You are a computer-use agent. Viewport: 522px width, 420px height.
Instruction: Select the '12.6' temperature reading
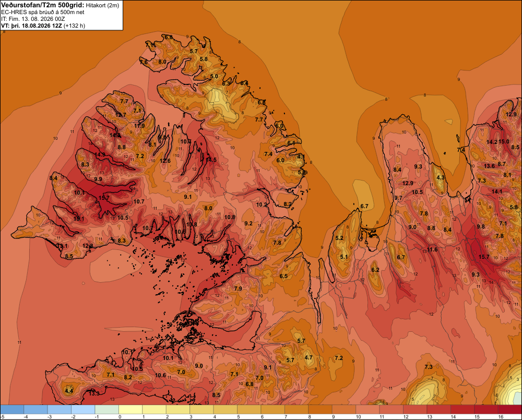165,161
